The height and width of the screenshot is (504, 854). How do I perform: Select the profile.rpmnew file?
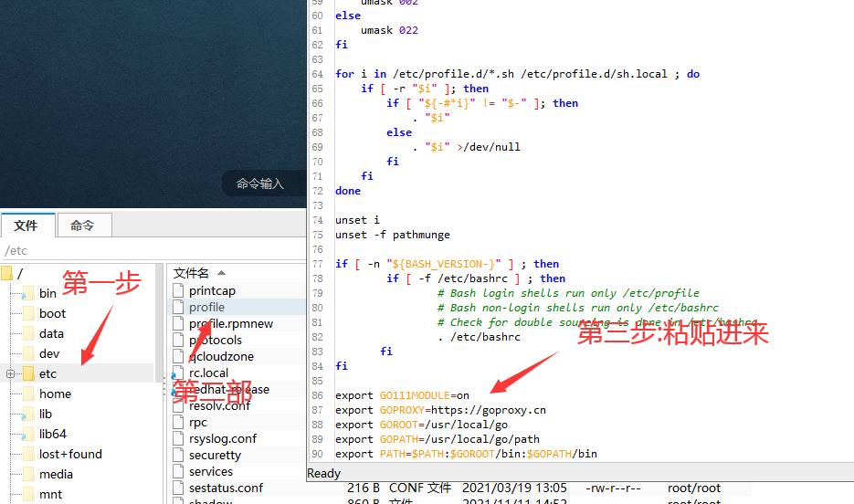231,323
